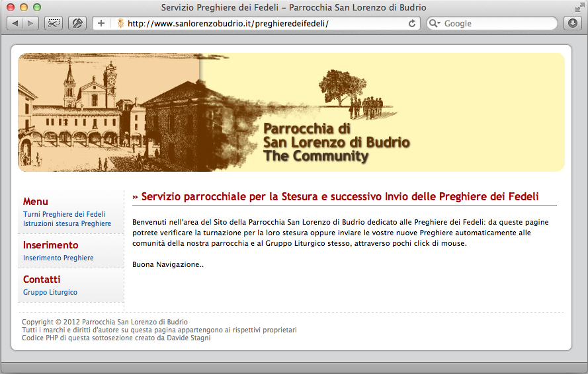Enter fullscreen with the top-right arrows icon

pyautogui.click(x=579, y=7)
